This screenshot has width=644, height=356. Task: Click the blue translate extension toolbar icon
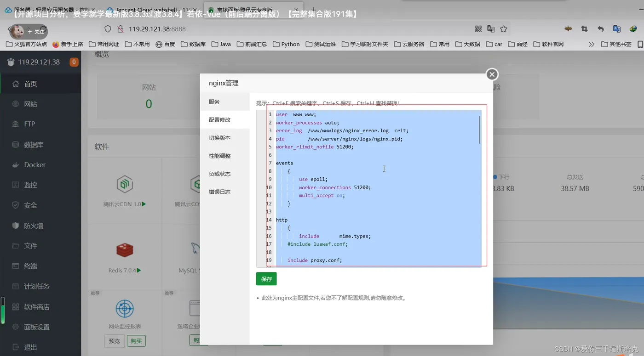coord(617,29)
